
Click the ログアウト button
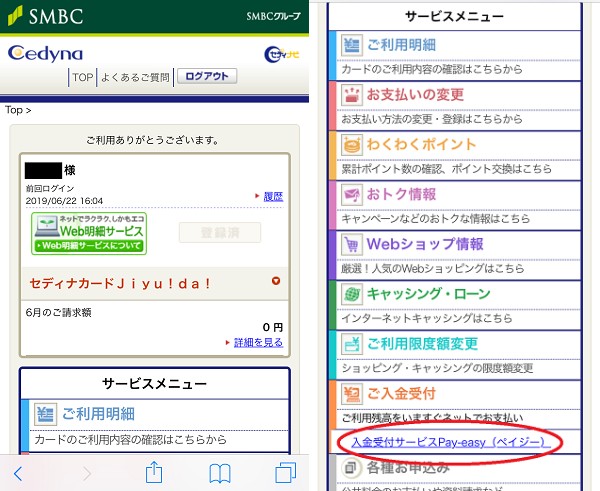207,76
